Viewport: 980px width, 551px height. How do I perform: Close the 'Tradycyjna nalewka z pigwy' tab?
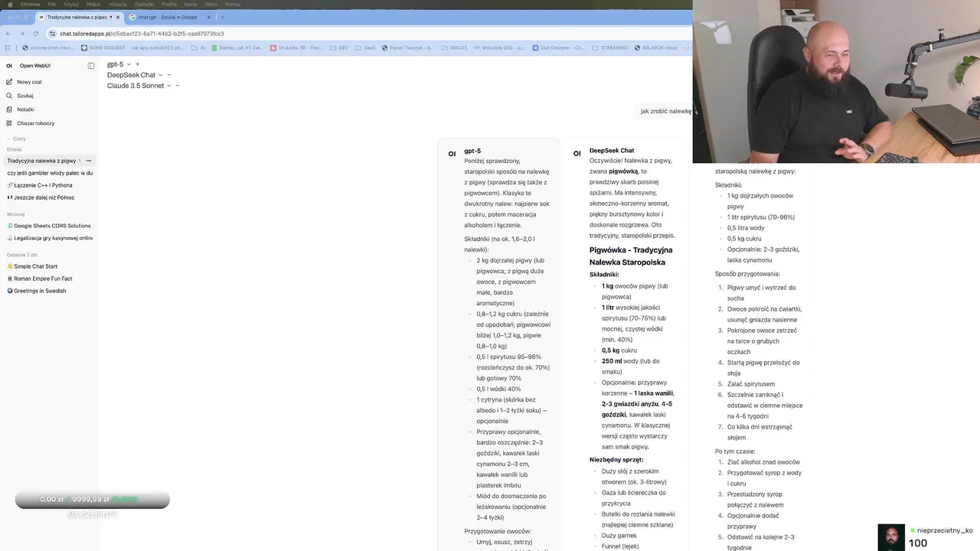pos(119,17)
